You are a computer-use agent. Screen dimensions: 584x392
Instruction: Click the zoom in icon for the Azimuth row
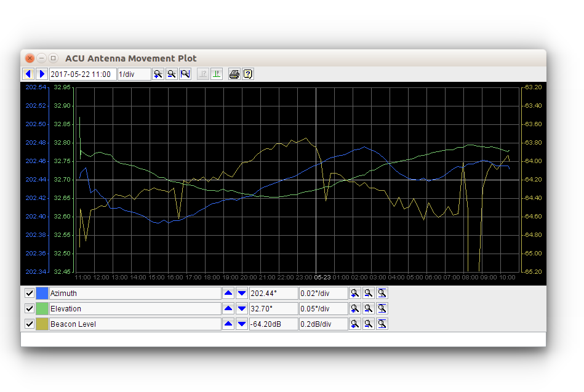(355, 293)
